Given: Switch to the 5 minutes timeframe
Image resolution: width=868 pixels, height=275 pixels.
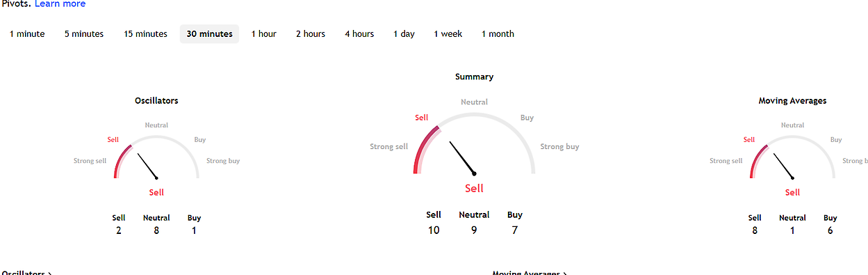Looking at the screenshot, I should point(84,34).
